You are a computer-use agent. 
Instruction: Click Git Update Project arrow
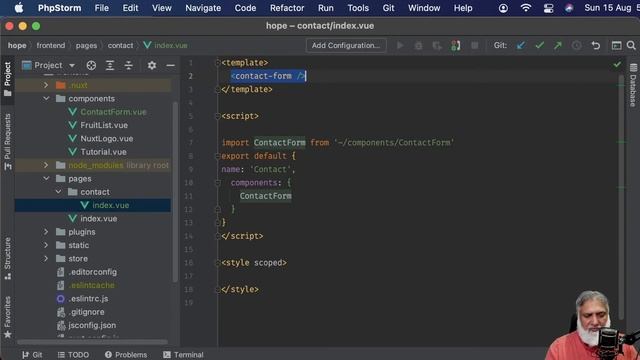(x=521, y=45)
